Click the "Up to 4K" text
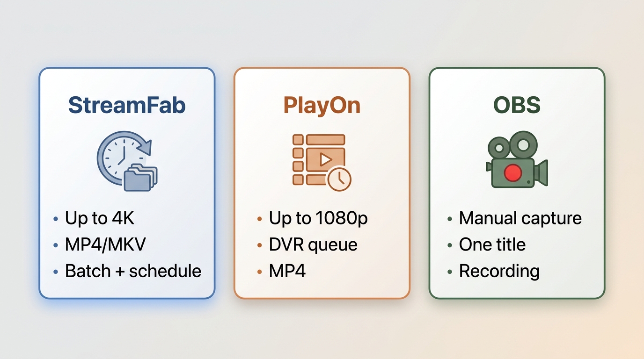 [100, 218]
